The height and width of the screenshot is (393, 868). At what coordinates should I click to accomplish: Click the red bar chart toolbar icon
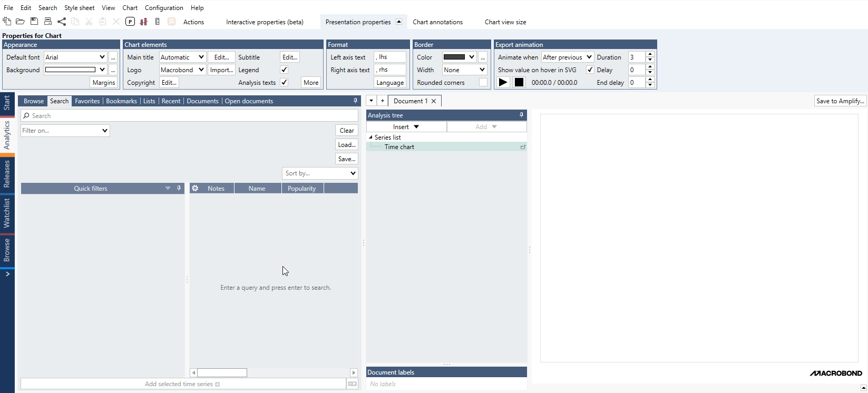click(x=143, y=22)
